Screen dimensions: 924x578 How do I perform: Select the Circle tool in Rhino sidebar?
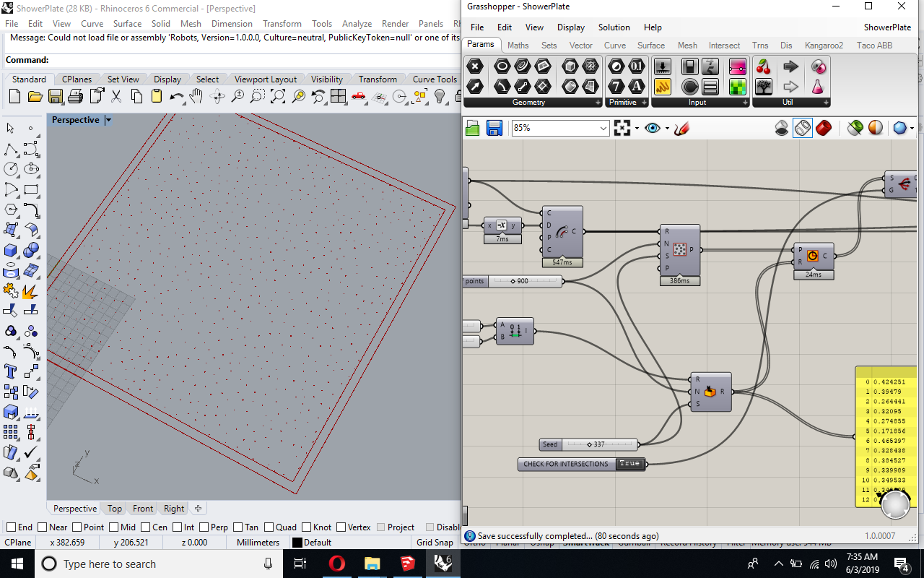pos(11,169)
